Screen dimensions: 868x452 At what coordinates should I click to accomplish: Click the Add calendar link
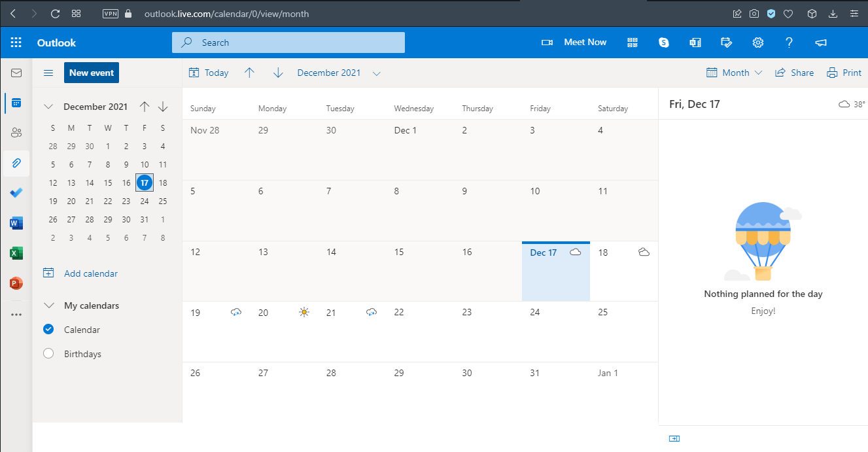point(91,273)
